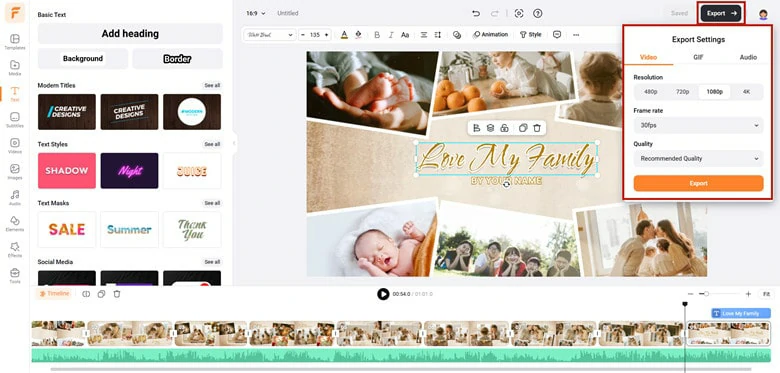Click Add heading
Screen dimensions: 780x373
pyautogui.click(x=130, y=34)
